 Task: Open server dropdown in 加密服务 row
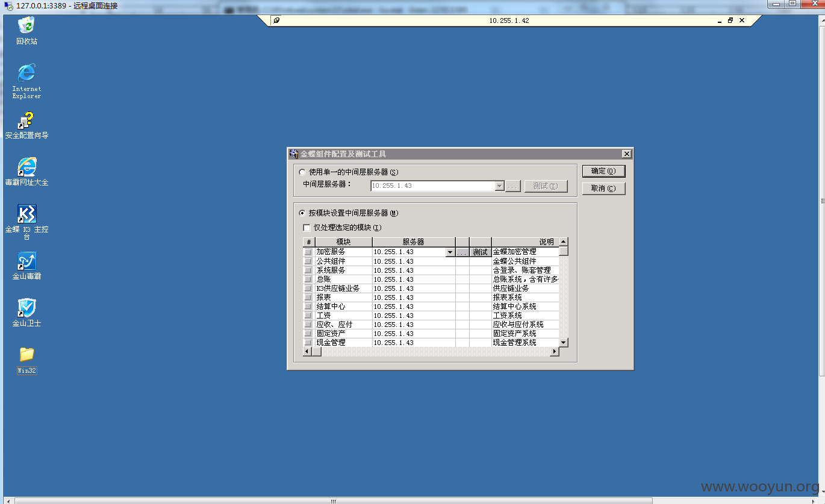click(450, 252)
